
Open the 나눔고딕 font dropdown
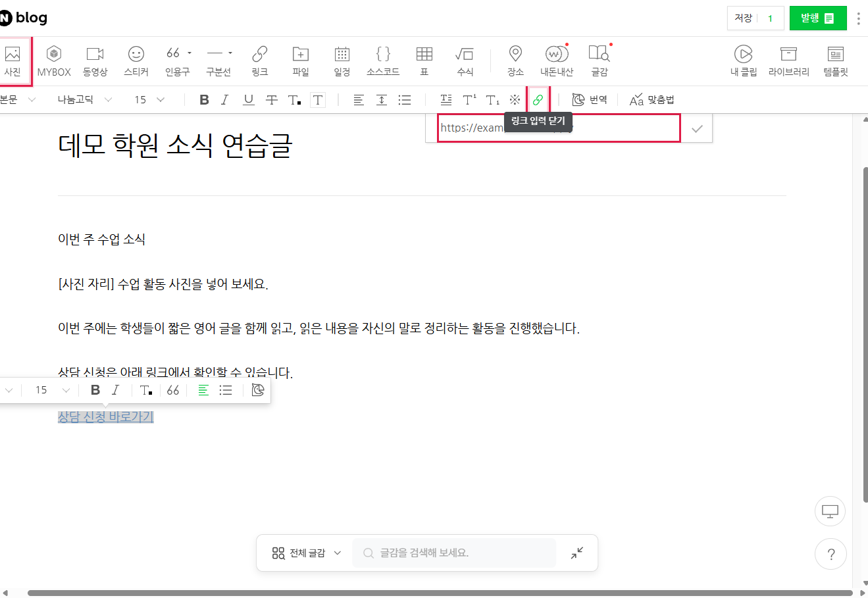84,99
